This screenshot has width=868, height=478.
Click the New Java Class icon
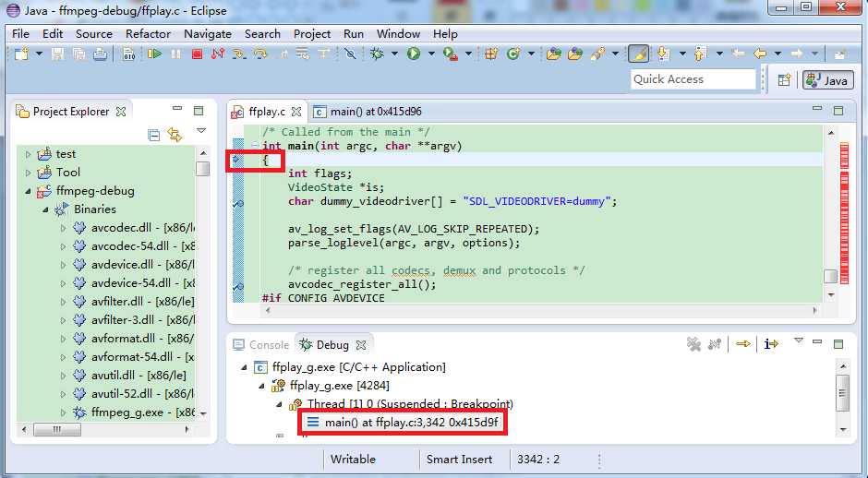coord(513,54)
